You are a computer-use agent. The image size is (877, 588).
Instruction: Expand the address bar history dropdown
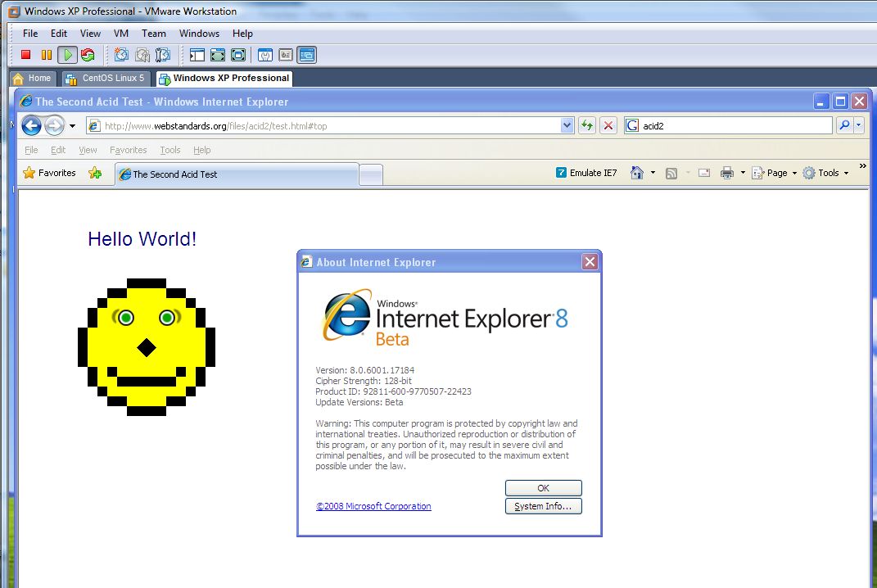pos(567,125)
